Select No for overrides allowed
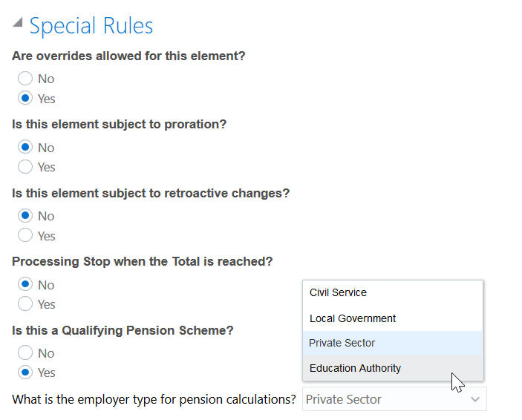 coord(25,79)
